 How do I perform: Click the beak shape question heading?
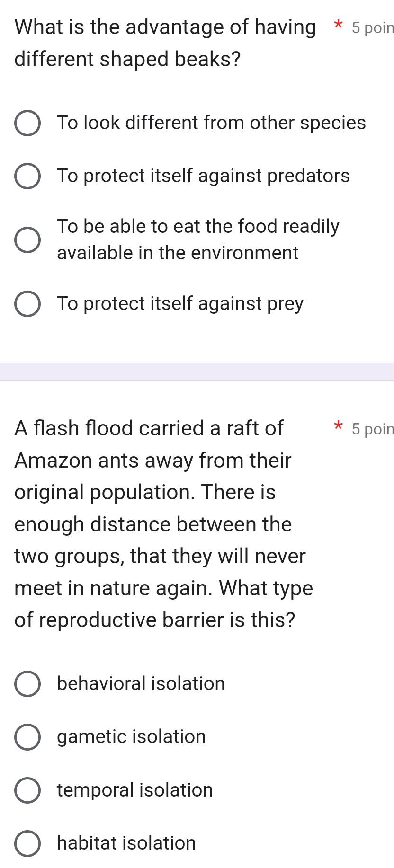[165, 43]
